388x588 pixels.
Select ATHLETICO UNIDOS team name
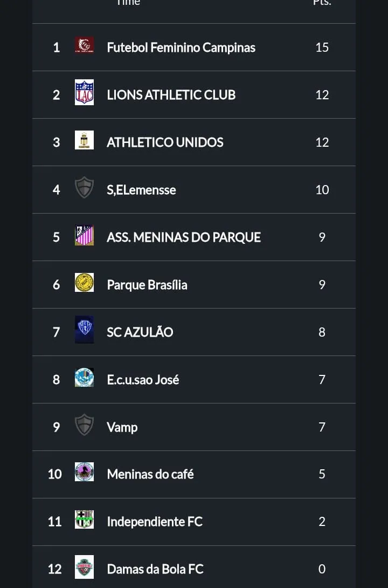pyautogui.click(x=165, y=142)
